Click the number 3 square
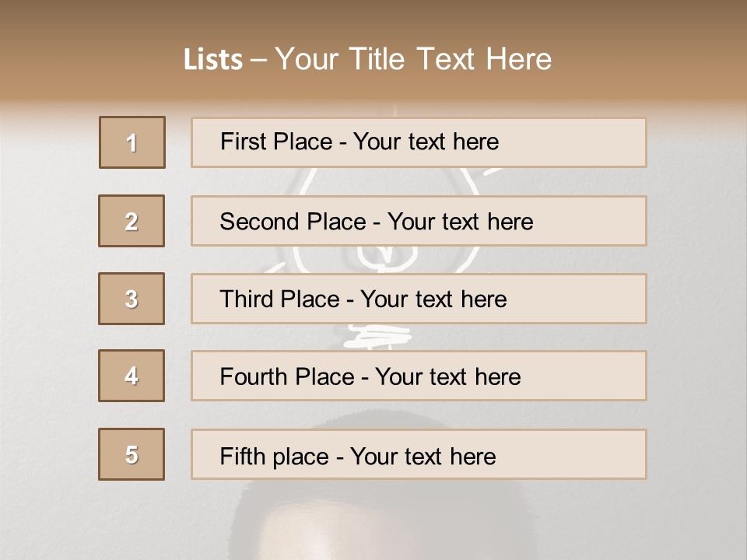 (x=132, y=299)
